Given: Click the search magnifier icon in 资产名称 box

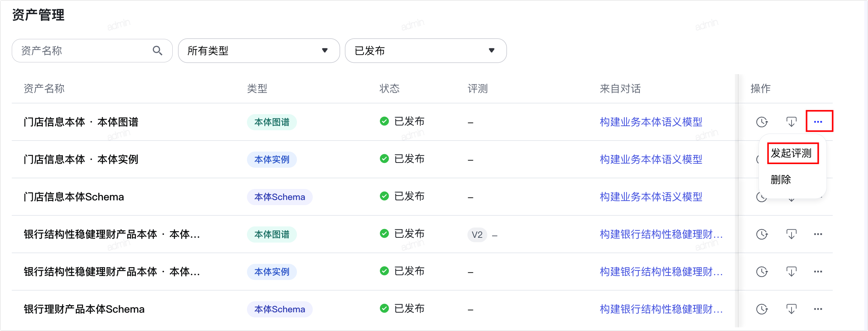Looking at the screenshot, I should point(157,51).
